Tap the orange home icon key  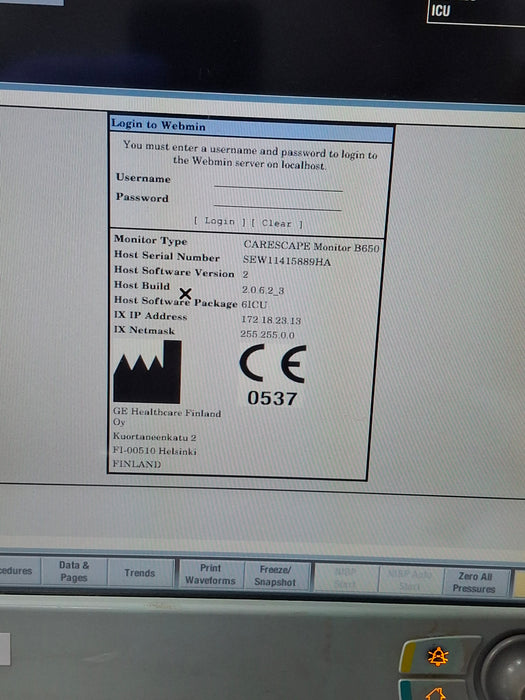(435, 692)
